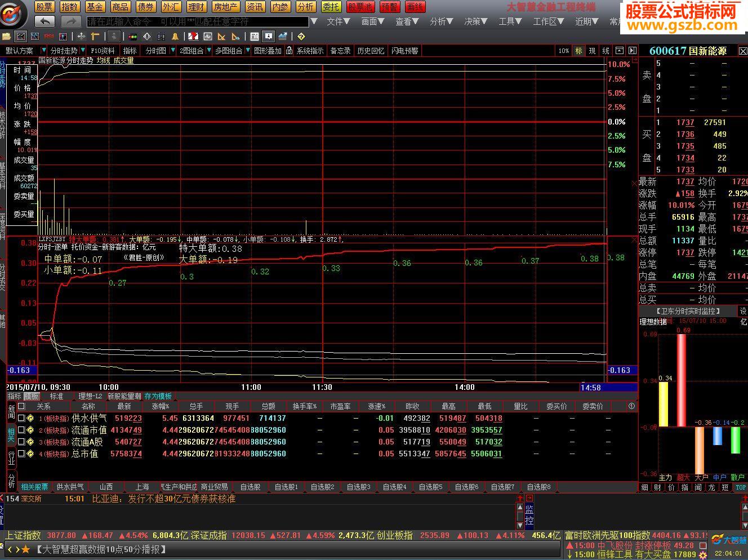The width and height of the screenshot is (748, 560).
Task: Click the red 股票池 button
Action: [360, 7]
